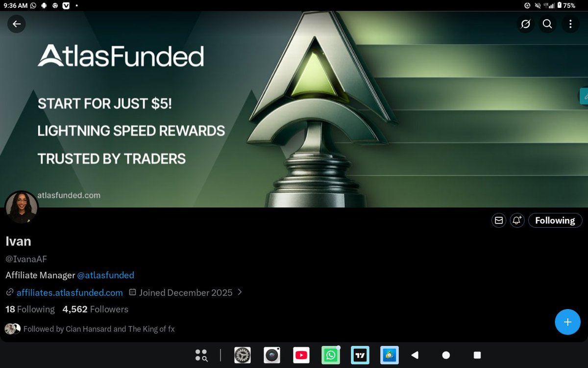View the 4,562 Followers list
This screenshot has width=588, height=368.
[x=95, y=309]
